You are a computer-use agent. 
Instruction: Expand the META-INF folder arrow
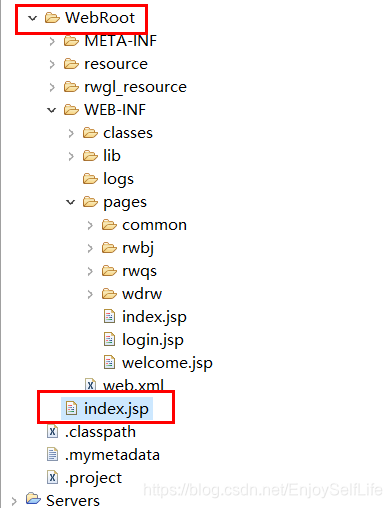(52, 41)
